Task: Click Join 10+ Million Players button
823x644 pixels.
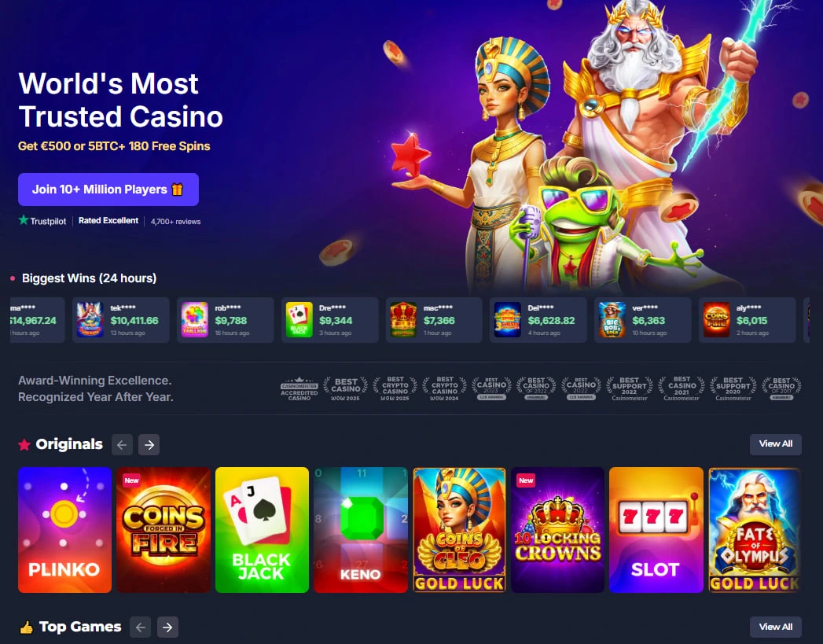Action: (x=108, y=190)
